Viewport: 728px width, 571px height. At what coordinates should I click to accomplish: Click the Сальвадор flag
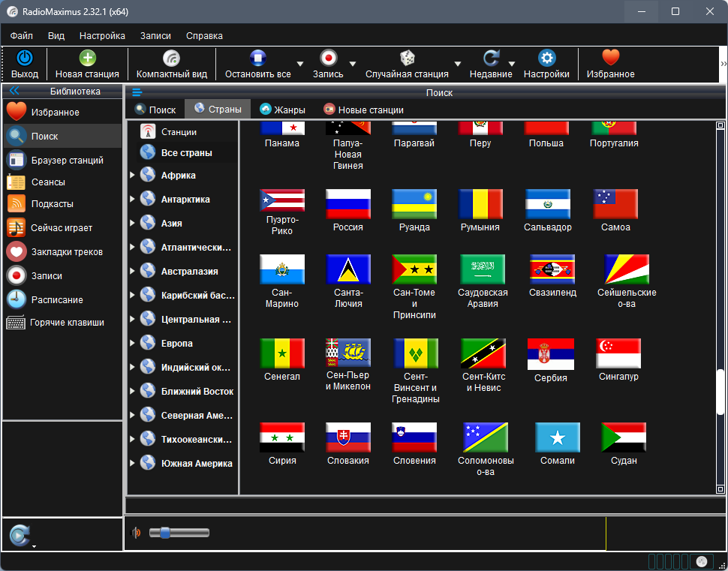pos(547,204)
